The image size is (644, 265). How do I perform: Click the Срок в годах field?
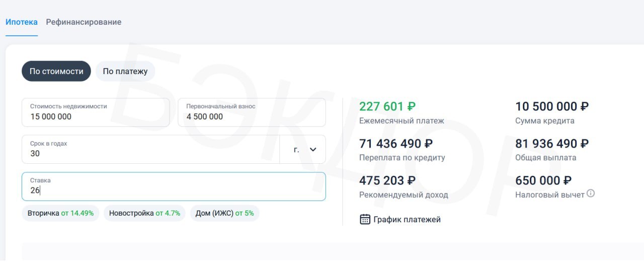coord(150,149)
